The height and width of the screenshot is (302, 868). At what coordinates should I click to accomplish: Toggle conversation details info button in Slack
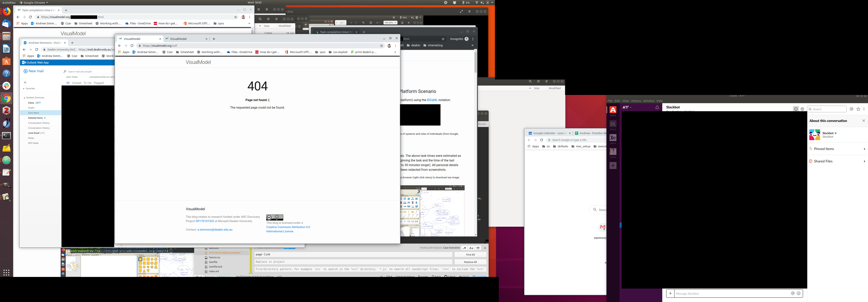[x=796, y=109]
